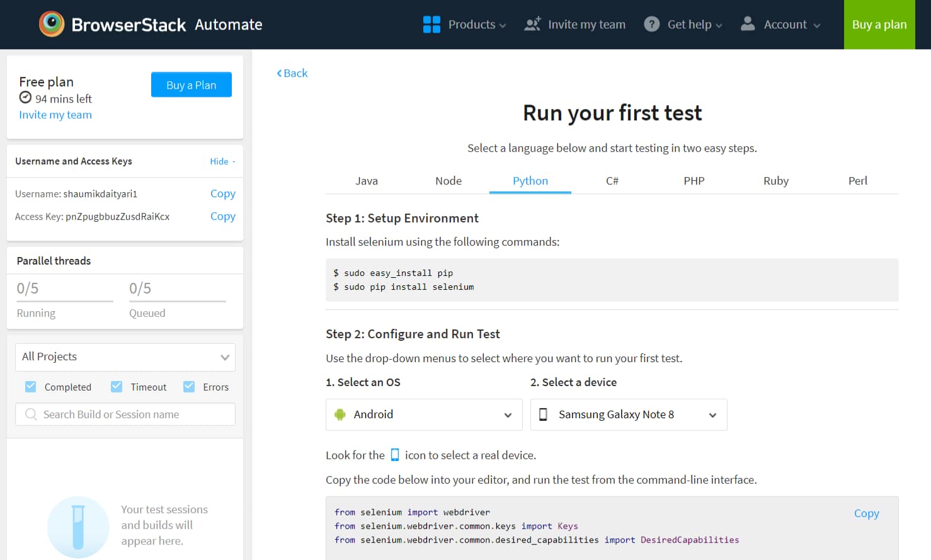Switch to the Java language tab
This screenshot has height=560, width=931.
(367, 181)
